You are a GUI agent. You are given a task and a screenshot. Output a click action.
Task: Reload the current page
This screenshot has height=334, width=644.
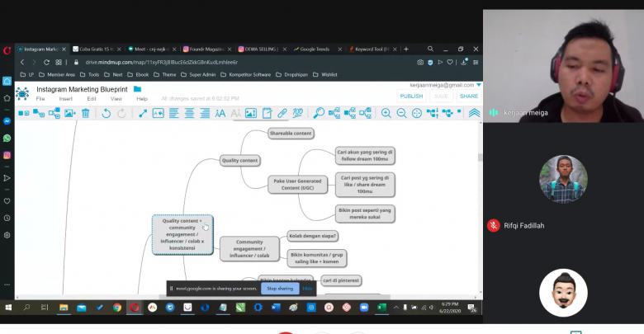[46, 63]
